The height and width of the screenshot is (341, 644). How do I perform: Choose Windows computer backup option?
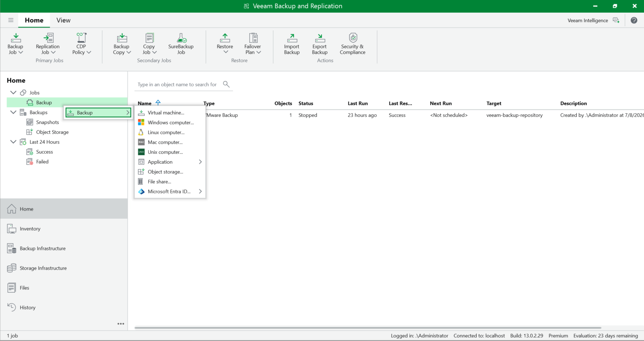click(170, 122)
